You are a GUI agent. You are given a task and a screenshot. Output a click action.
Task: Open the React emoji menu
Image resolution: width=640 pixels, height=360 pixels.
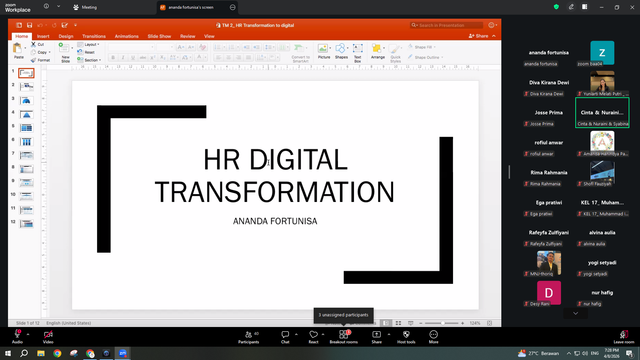313,337
